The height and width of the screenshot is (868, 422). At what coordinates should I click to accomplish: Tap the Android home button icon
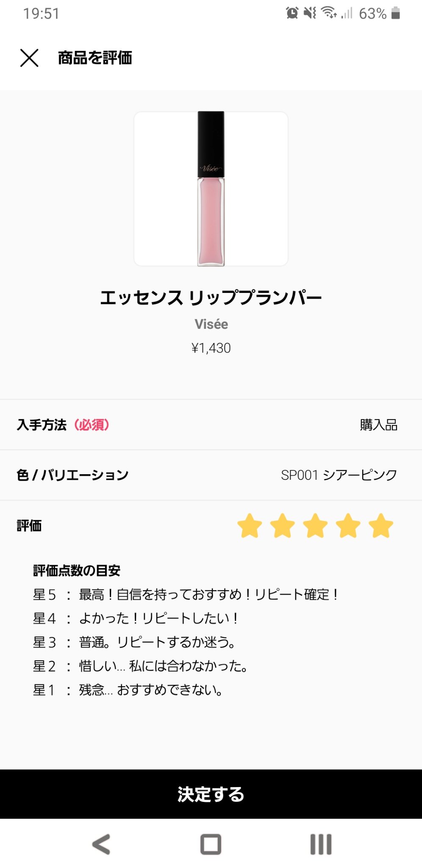[211, 844]
